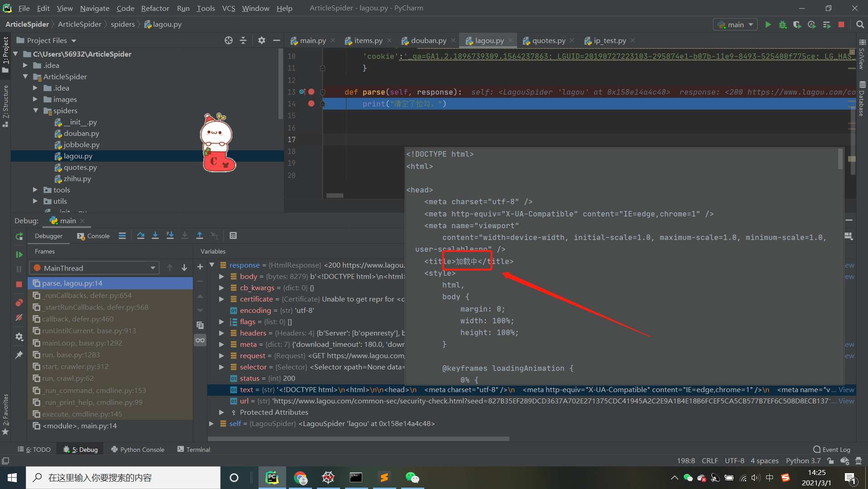Hide the Project tool window

coord(277,40)
